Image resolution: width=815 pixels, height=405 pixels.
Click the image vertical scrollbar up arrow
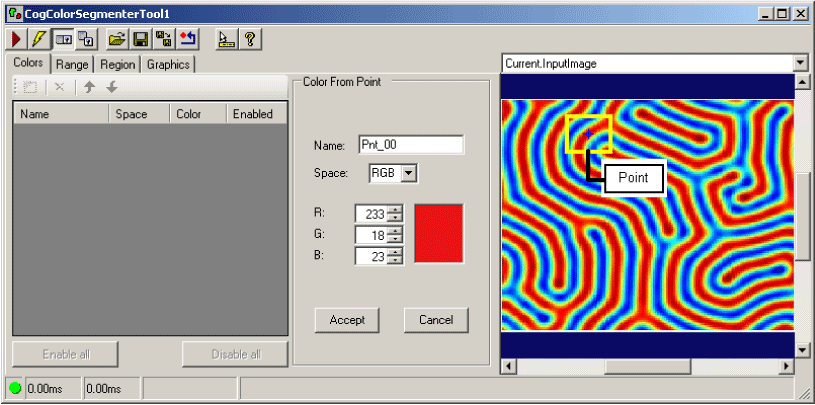pos(803,82)
